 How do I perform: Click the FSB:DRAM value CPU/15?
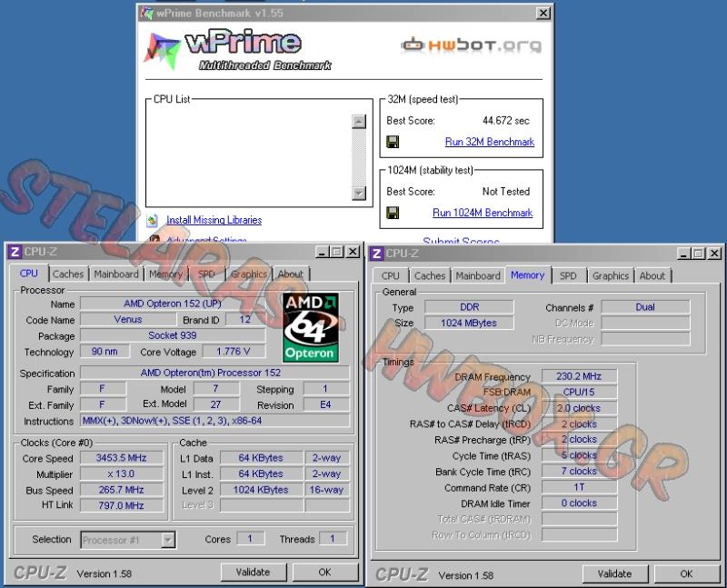tap(579, 393)
